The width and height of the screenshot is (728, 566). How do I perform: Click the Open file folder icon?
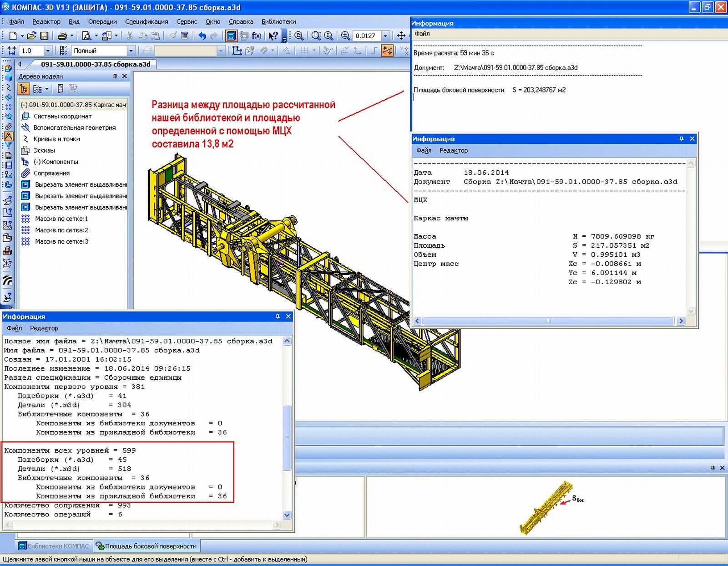(x=31, y=36)
